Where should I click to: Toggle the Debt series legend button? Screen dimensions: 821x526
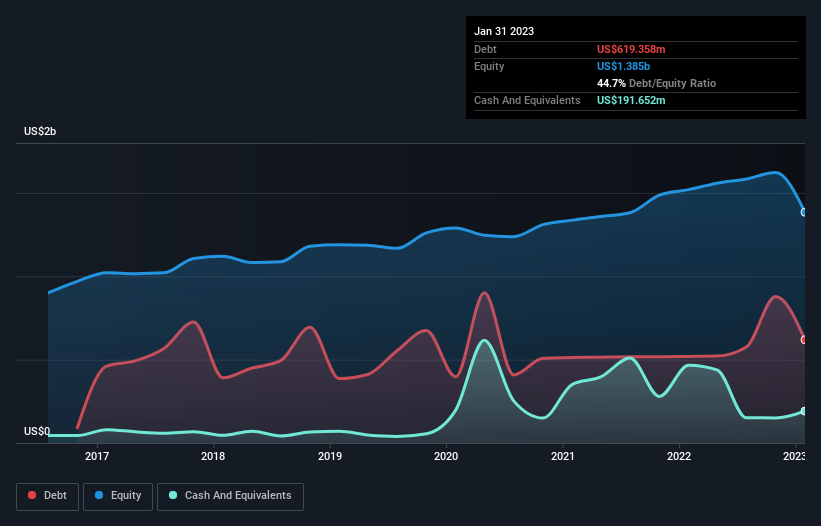48,496
